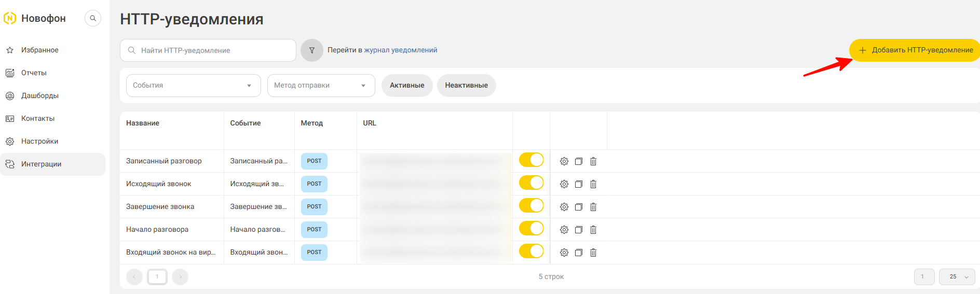Delete the Исходящий звонок notification
Image resolution: width=980 pixels, height=294 pixels.
pos(593,184)
